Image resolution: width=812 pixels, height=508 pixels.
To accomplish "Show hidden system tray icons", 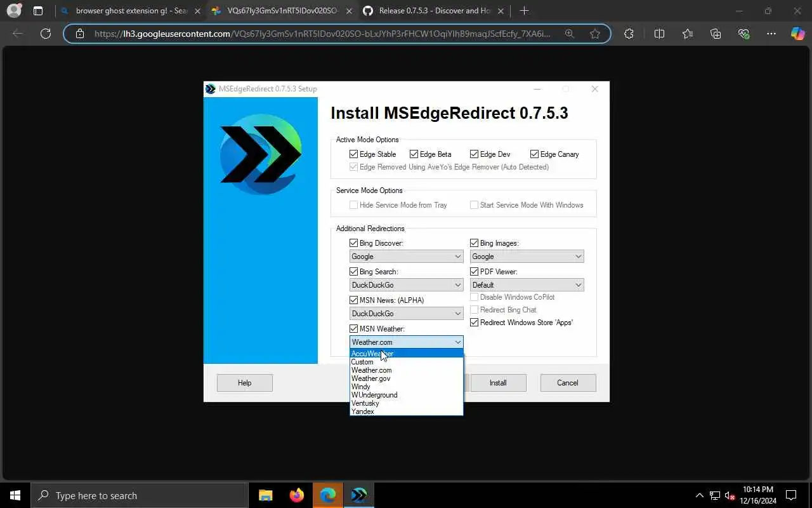I will [700, 495].
